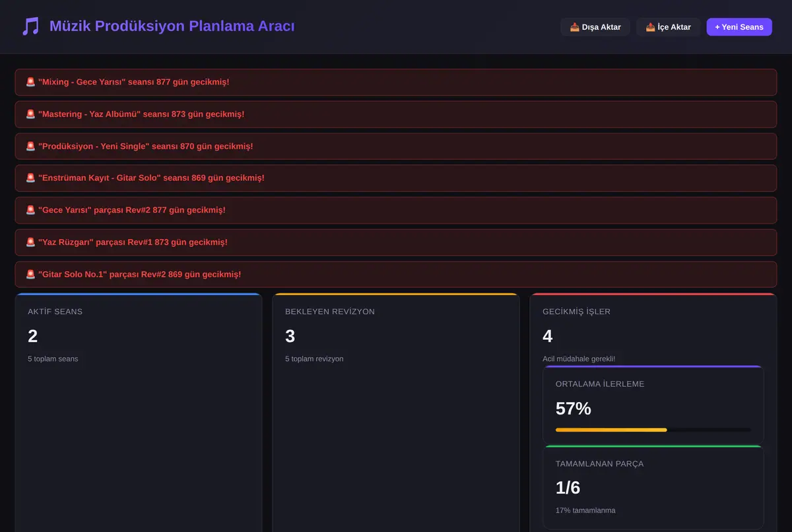Click the music note logo icon
This screenshot has width=792, height=532.
click(30, 26)
